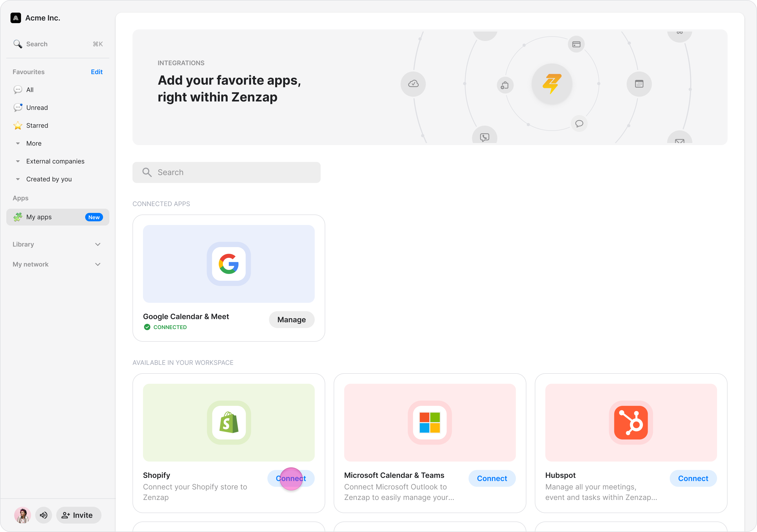
Task: Click Manage for Google Calendar & Meet
Action: tap(291, 319)
